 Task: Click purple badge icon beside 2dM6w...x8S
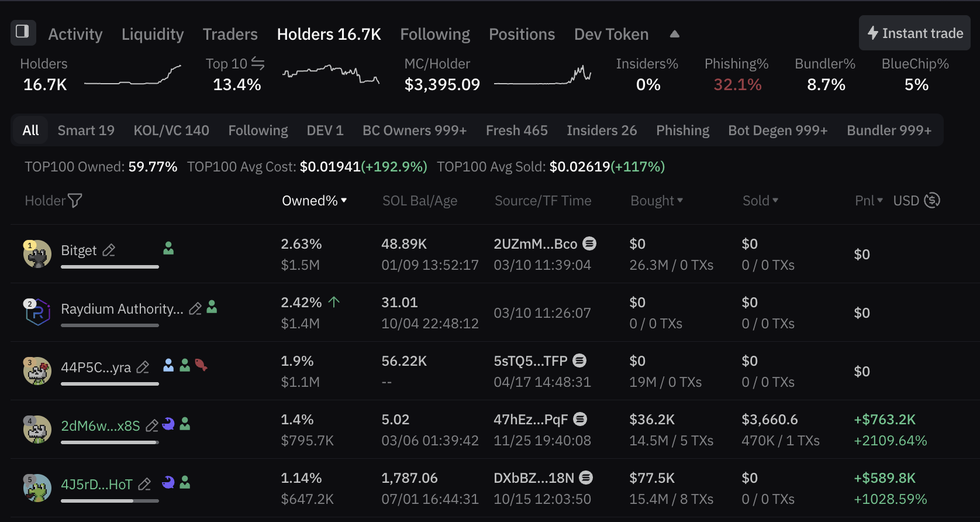(x=168, y=424)
